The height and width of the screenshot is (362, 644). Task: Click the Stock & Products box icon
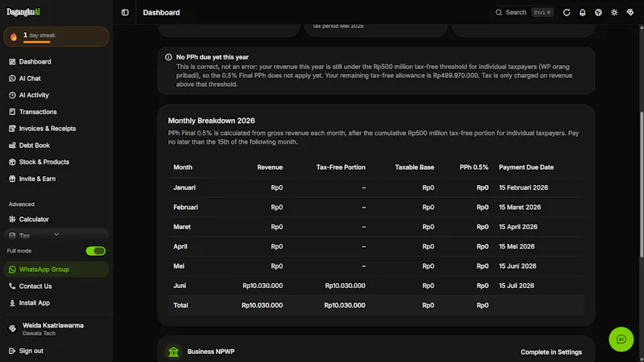12,162
